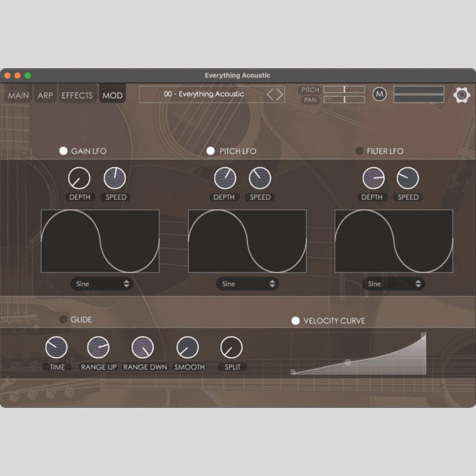Click the Range Up knob
Viewport: 476px width, 476px height.
pyautogui.click(x=98, y=347)
